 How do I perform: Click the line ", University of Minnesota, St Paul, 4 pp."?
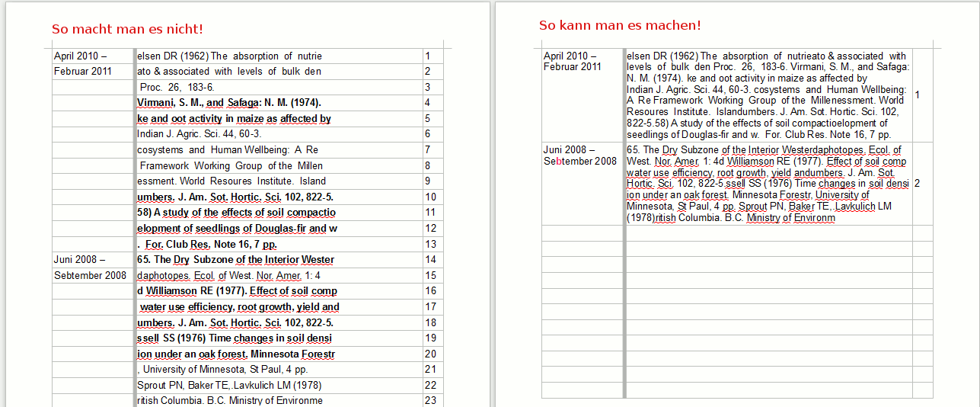point(222,369)
